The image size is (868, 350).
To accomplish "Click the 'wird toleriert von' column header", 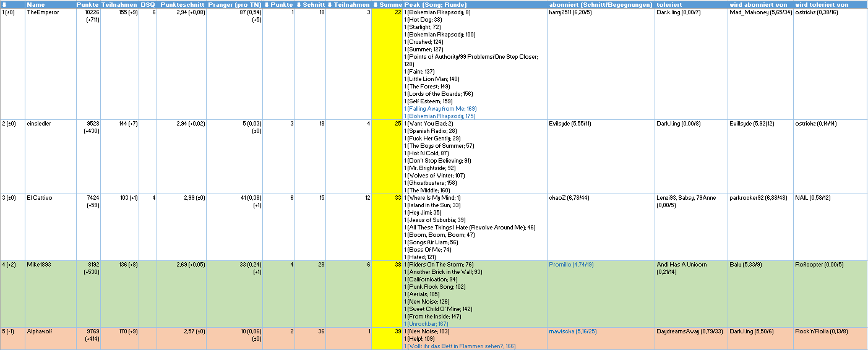I will pyautogui.click(x=822, y=4).
